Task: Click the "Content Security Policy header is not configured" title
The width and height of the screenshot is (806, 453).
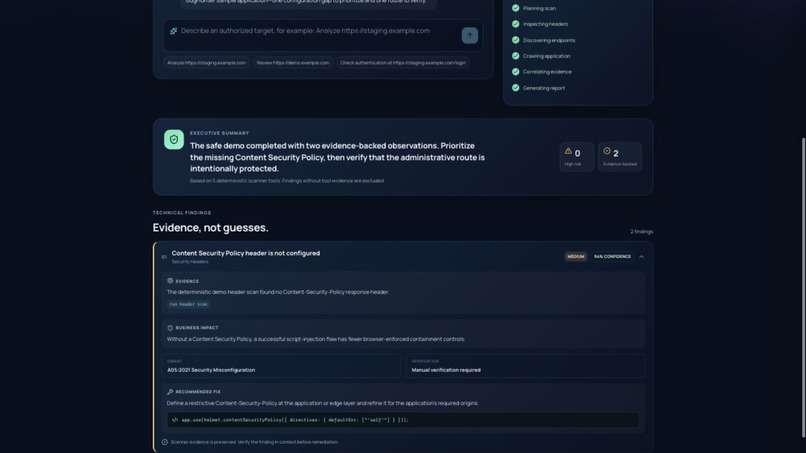Action: coord(246,253)
